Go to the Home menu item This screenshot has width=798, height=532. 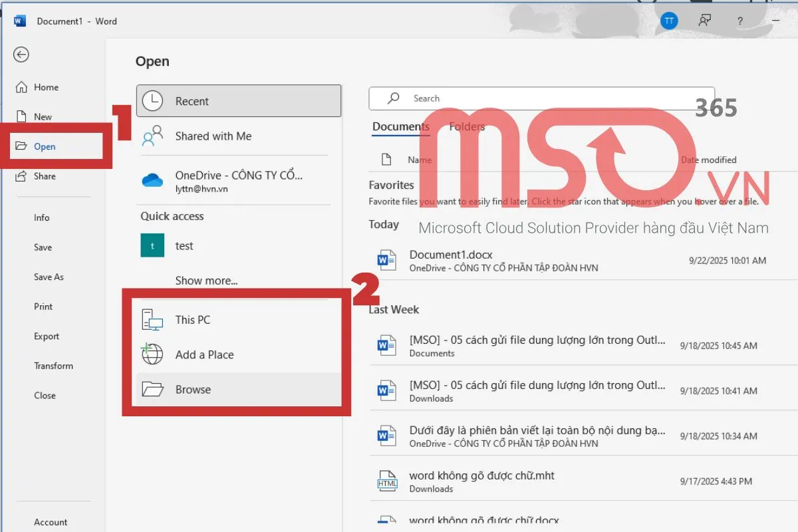[x=46, y=87]
